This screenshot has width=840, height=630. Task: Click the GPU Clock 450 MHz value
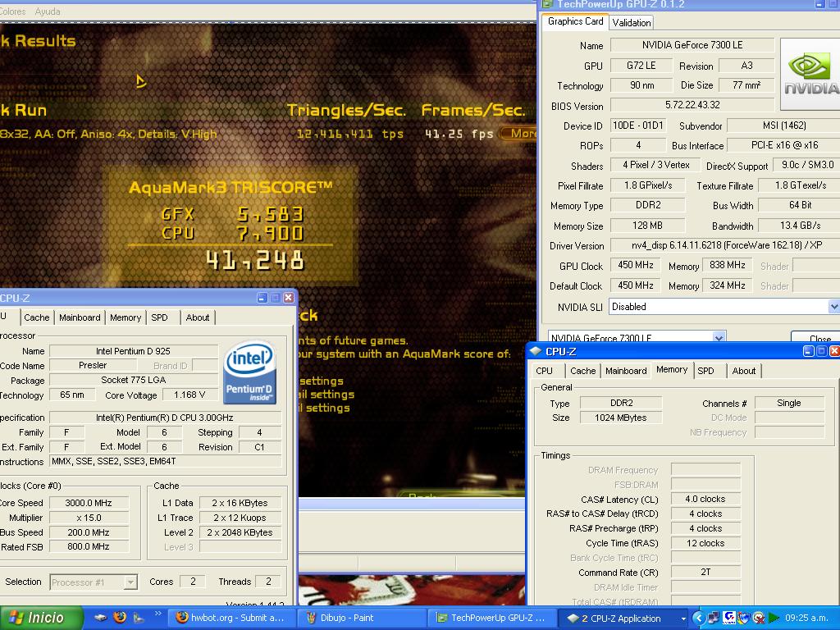click(636, 265)
